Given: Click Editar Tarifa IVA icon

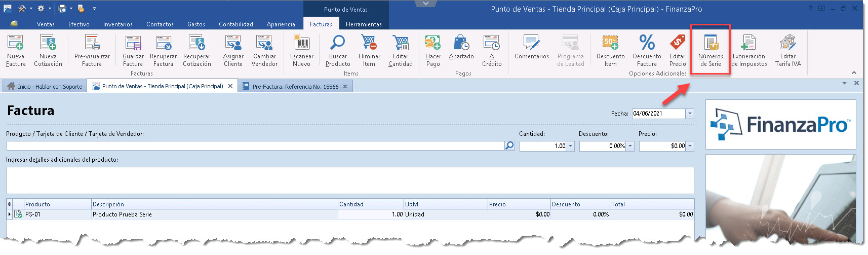Looking at the screenshot, I should click(x=788, y=43).
